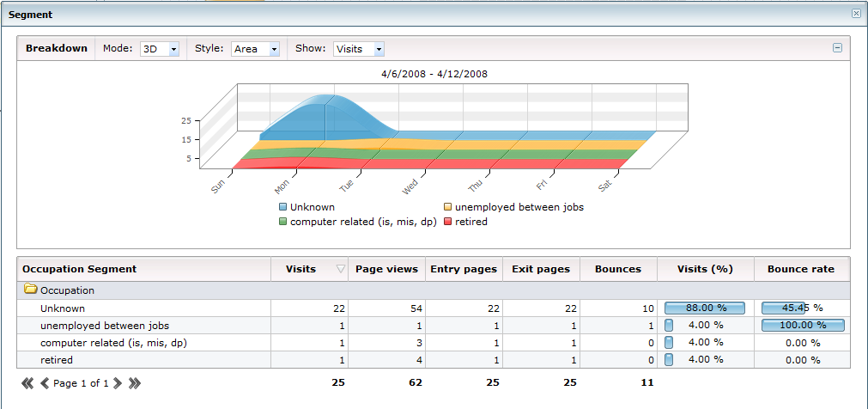Screen dimensions: 868x409
Task: Collapse the Breakdown chart panel
Action: pyautogui.click(x=837, y=48)
